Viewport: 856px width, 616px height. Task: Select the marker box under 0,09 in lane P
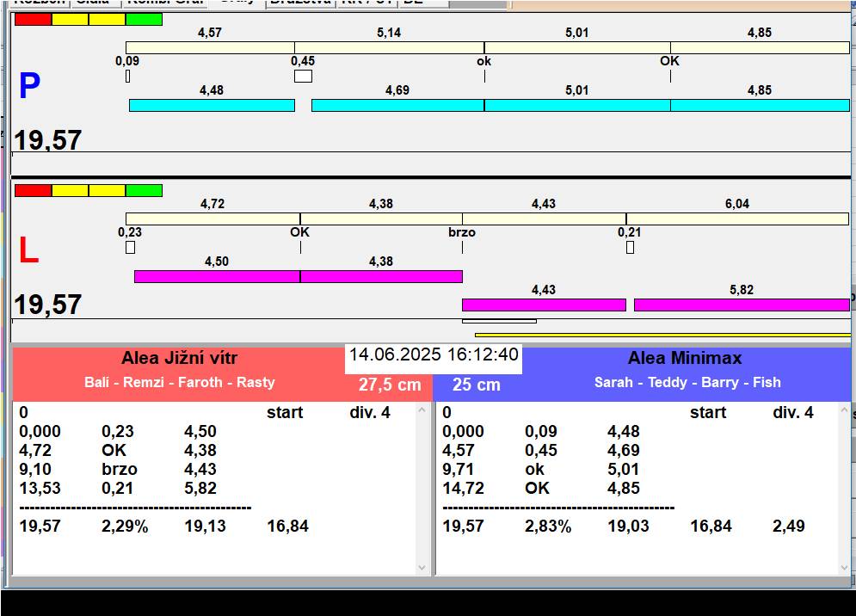point(127,76)
